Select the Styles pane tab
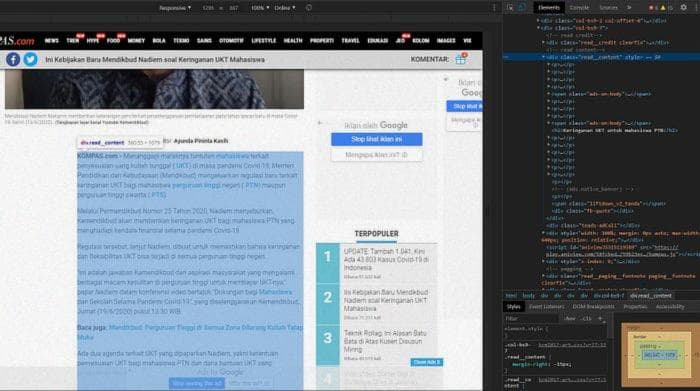The image size is (700, 391). pyautogui.click(x=513, y=307)
